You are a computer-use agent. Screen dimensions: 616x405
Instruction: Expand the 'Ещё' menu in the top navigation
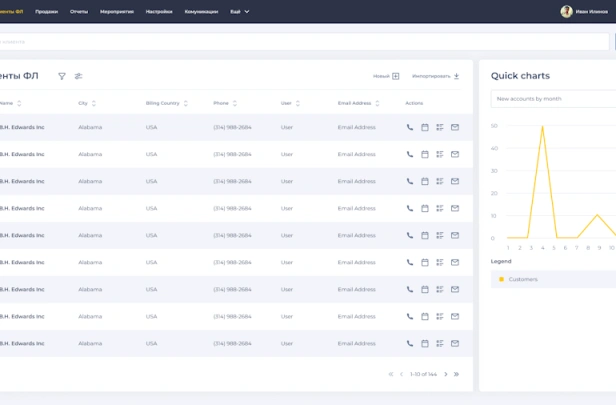click(240, 11)
